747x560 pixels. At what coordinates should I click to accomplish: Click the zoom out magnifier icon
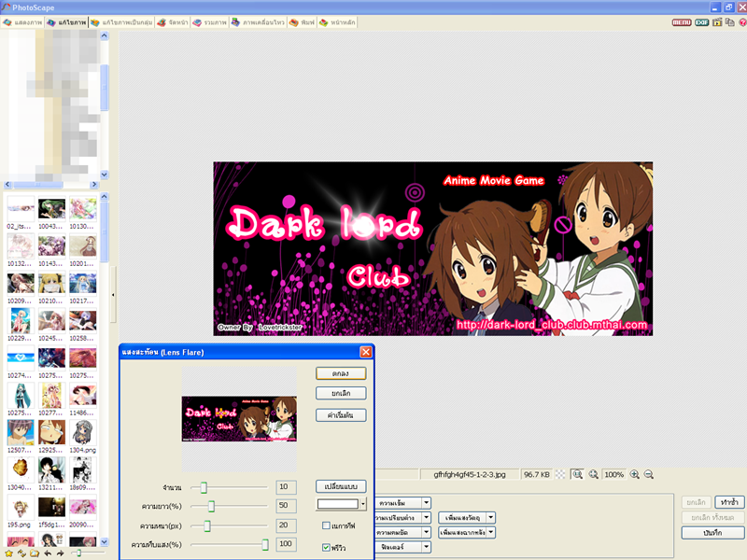(x=648, y=474)
